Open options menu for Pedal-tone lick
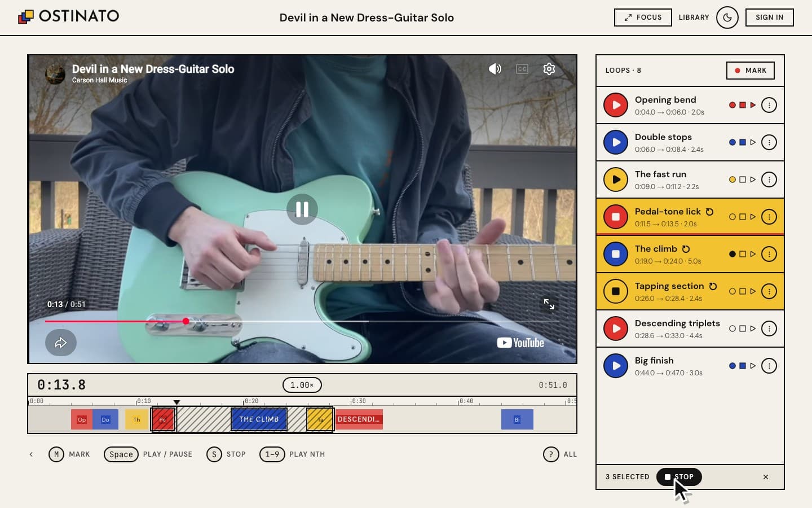812x508 pixels. pyautogui.click(x=769, y=217)
